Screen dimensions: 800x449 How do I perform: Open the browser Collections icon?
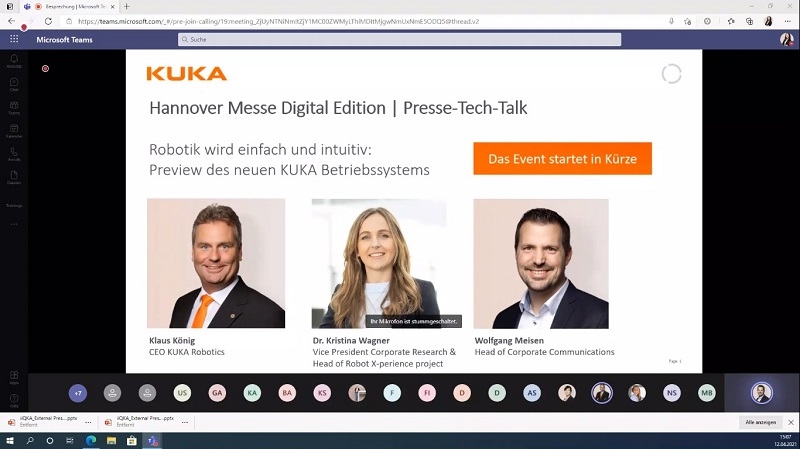click(749, 21)
